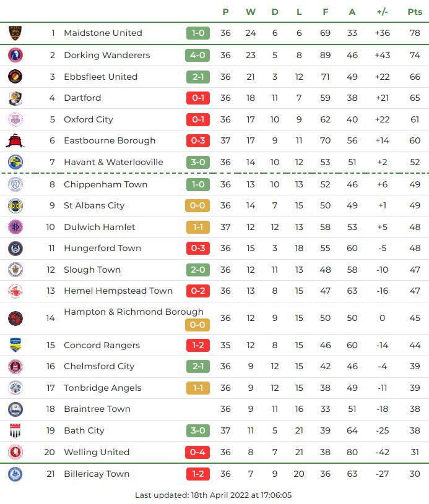Select the Hampton & Richmond Borough name

tap(133, 312)
